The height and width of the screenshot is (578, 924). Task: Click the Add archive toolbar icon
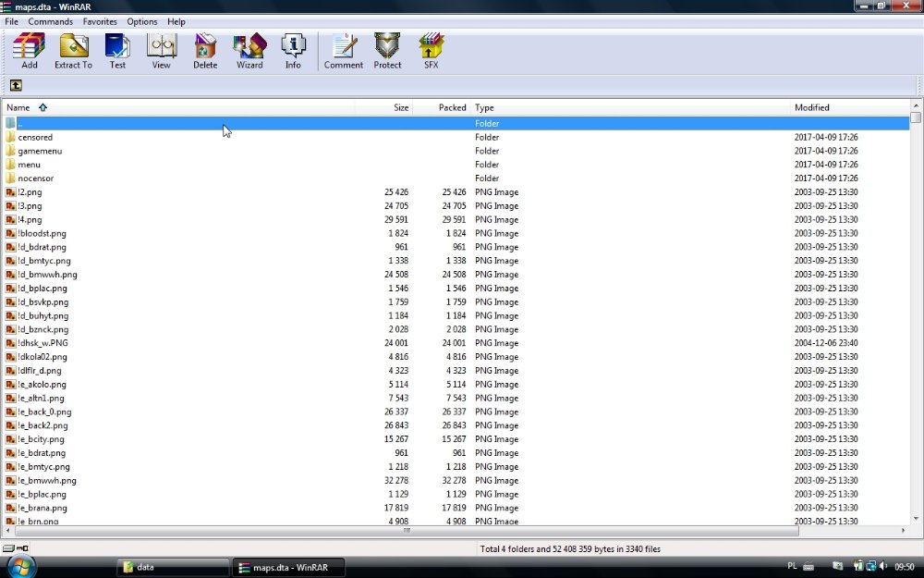[x=30, y=51]
